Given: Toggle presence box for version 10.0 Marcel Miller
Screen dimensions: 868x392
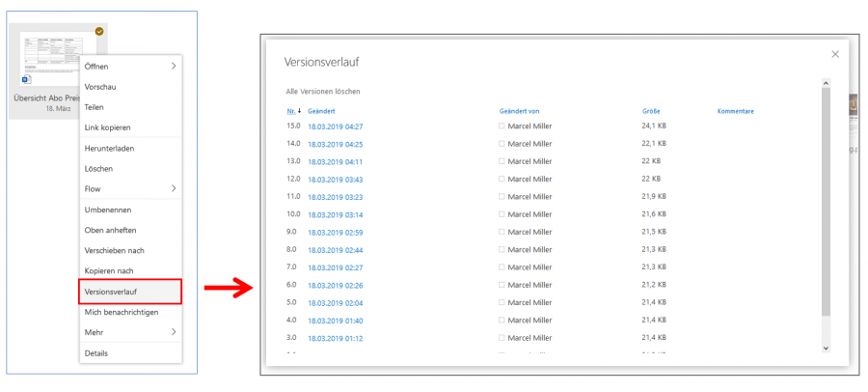Looking at the screenshot, I should [x=502, y=214].
